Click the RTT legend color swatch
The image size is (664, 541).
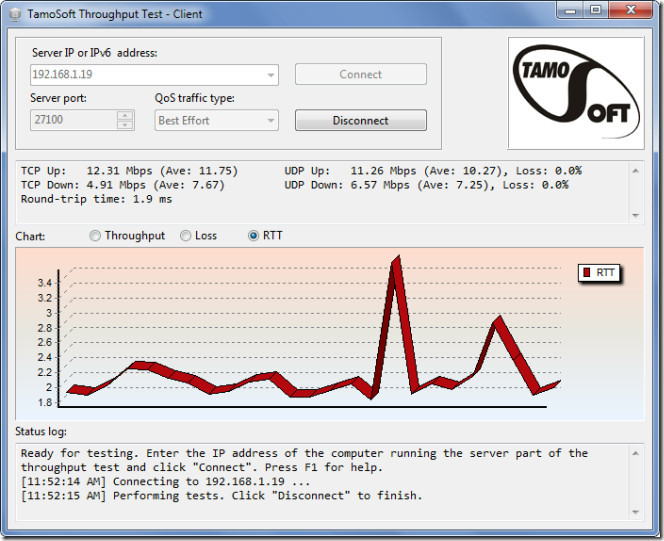587,272
